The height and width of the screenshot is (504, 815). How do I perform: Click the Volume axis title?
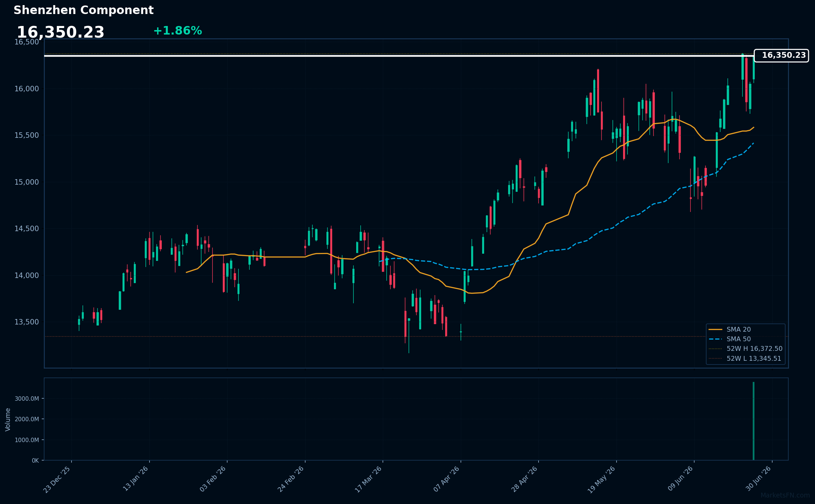(8, 420)
